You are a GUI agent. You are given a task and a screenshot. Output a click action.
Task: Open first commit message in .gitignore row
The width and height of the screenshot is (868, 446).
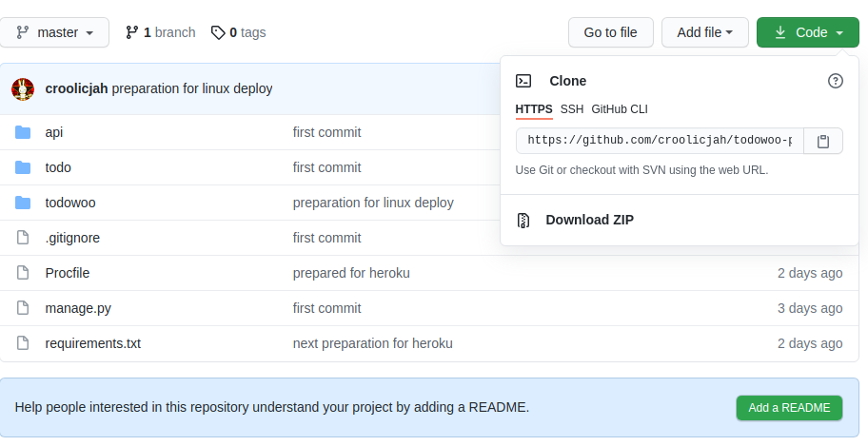pyautogui.click(x=326, y=238)
